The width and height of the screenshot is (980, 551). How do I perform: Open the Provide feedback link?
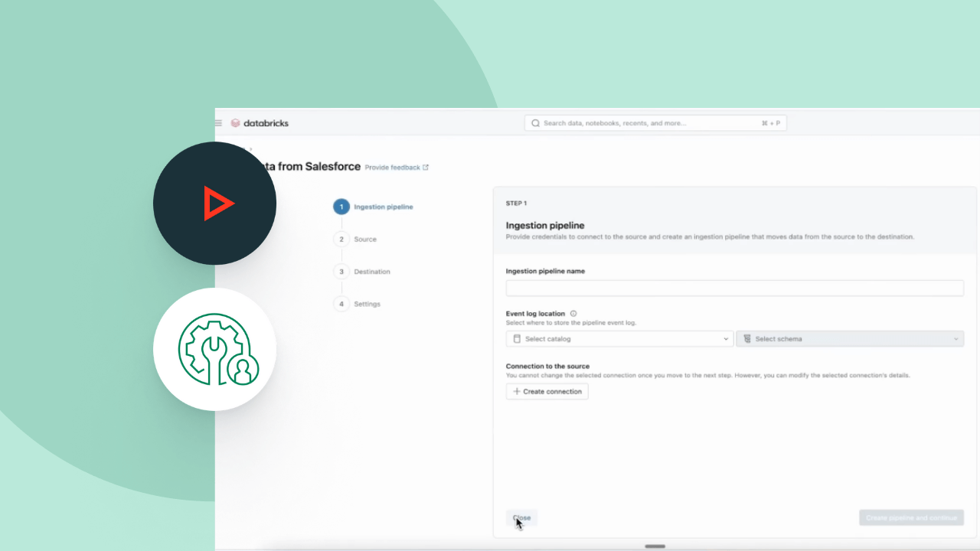(391, 167)
